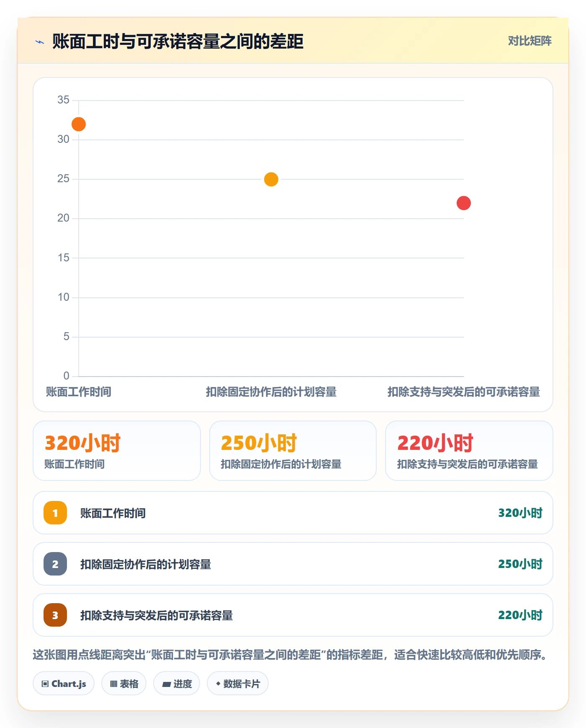Click the y-axis tick label 15

pyautogui.click(x=64, y=258)
